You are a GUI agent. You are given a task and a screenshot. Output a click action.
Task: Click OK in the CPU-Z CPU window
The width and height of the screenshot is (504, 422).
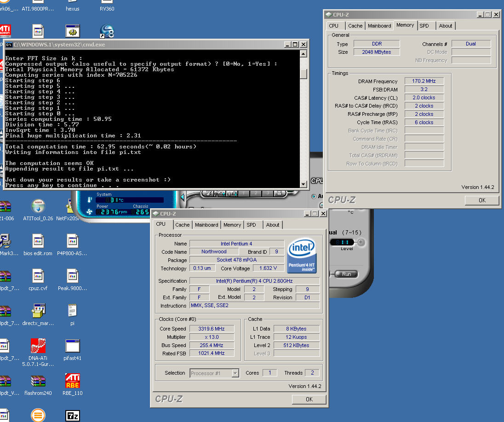click(x=309, y=399)
